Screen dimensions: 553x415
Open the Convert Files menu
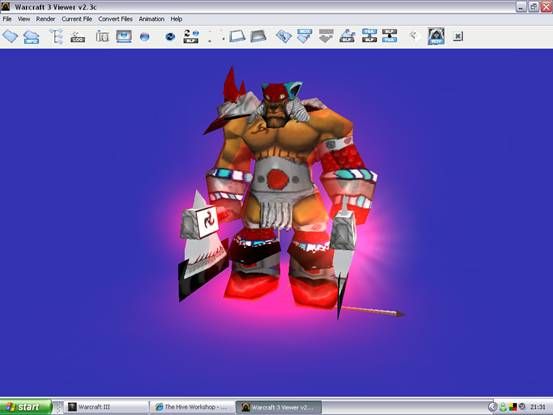click(x=115, y=19)
